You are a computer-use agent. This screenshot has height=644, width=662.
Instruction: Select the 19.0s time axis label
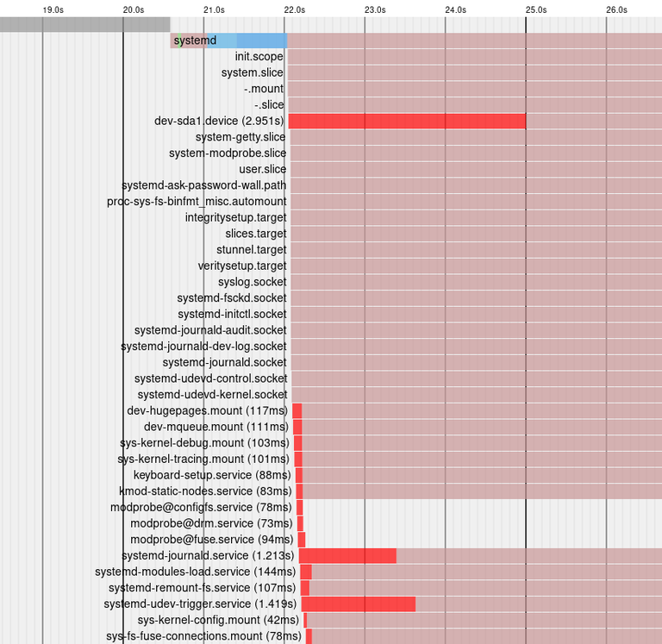coord(53,9)
